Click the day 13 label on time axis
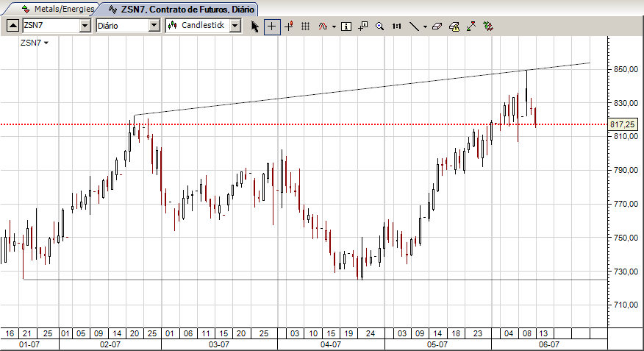The width and height of the screenshot is (644, 351). (543, 333)
